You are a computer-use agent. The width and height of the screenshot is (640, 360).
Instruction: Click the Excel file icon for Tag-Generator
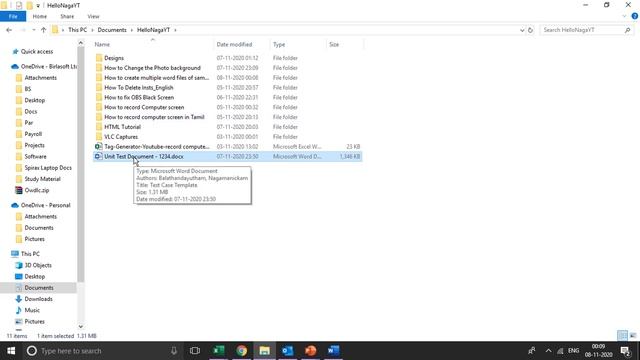pos(98,147)
